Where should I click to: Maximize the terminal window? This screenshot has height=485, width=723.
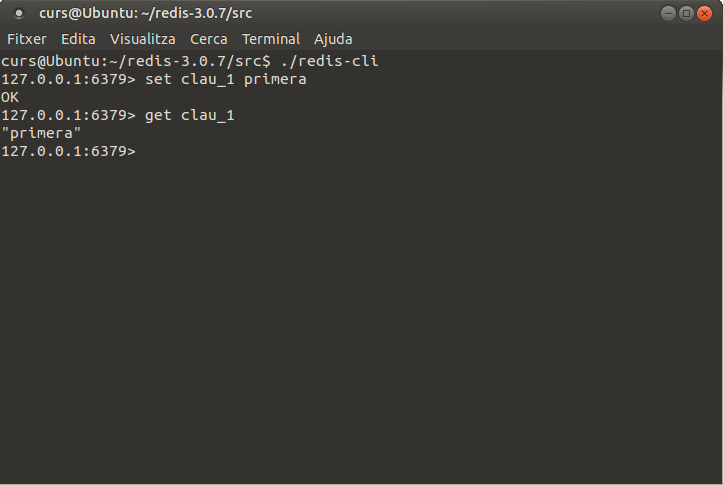coord(686,13)
